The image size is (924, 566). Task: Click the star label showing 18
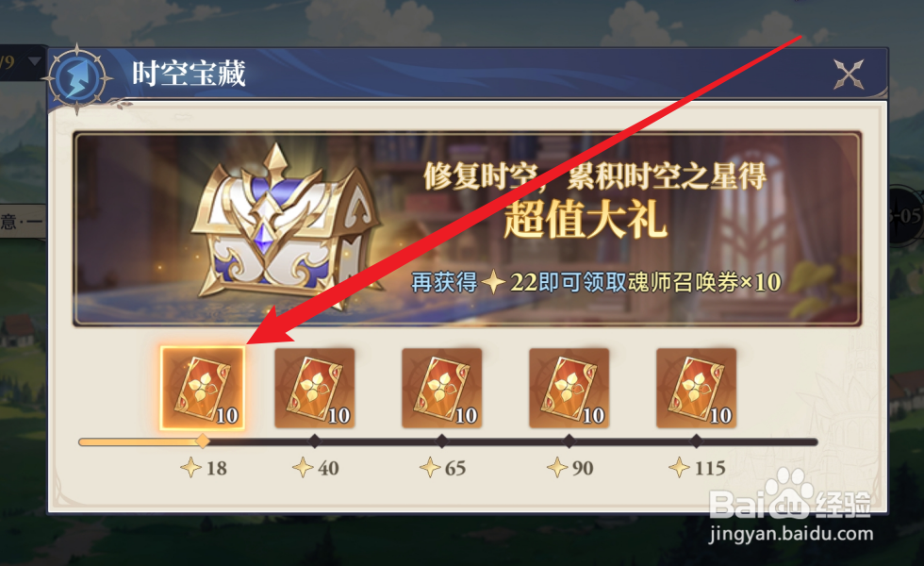[204, 468]
